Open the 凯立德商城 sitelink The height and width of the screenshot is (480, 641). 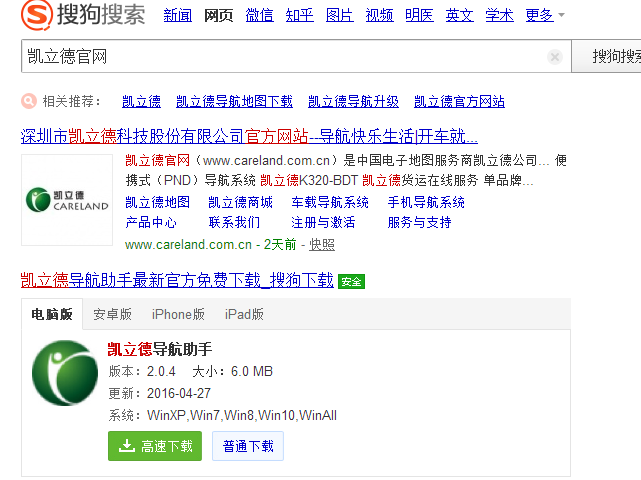(240, 202)
